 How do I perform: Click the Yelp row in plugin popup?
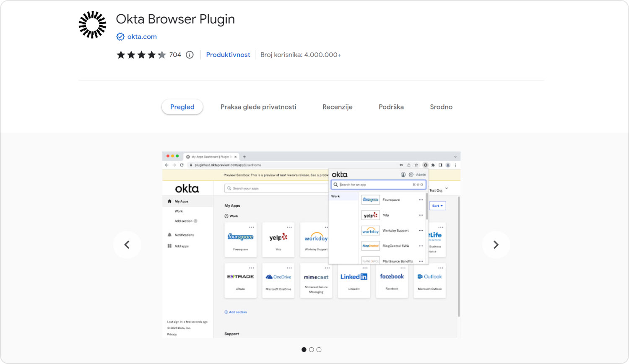392,215
